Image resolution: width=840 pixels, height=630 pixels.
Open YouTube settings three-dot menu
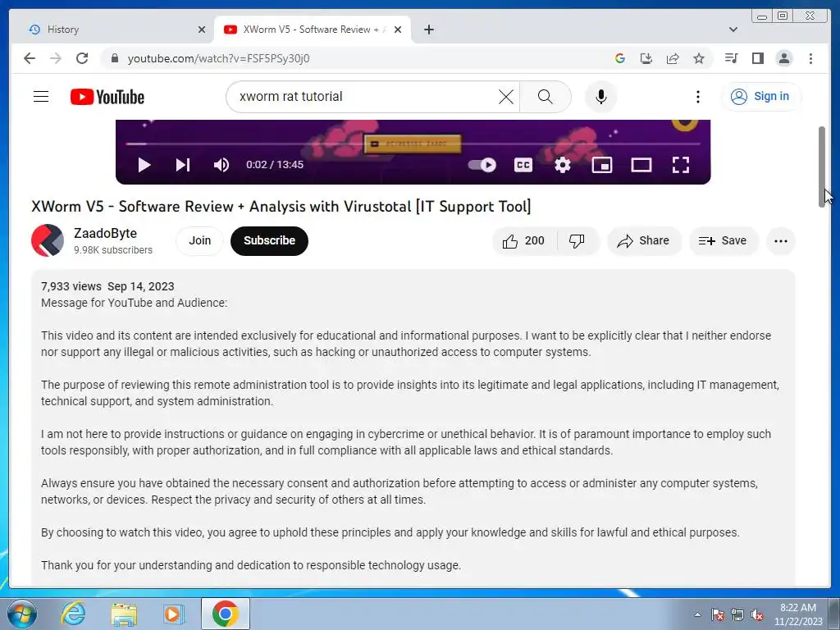coord(697,97)
